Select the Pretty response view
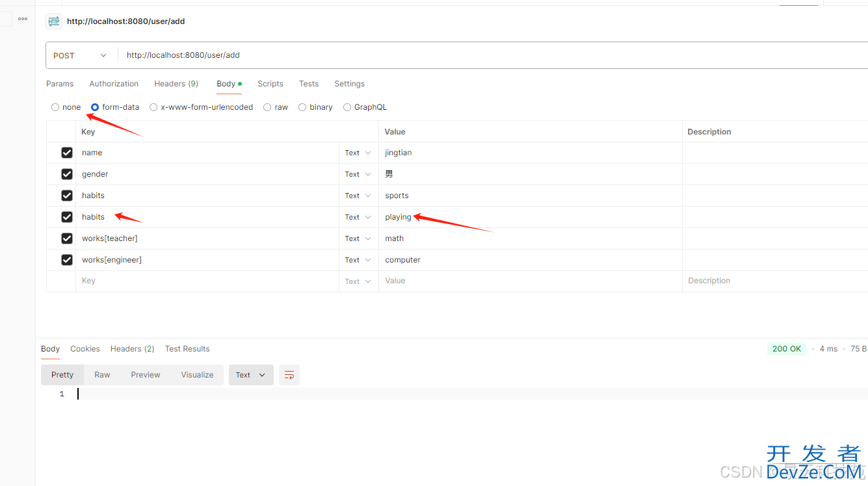 (x=62, y=375)
